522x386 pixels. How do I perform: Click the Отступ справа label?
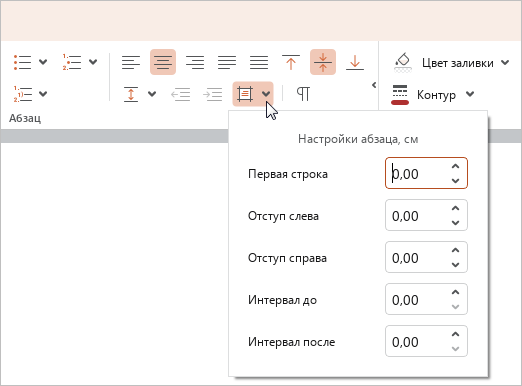pyautogui.click(x=287, y=258)
